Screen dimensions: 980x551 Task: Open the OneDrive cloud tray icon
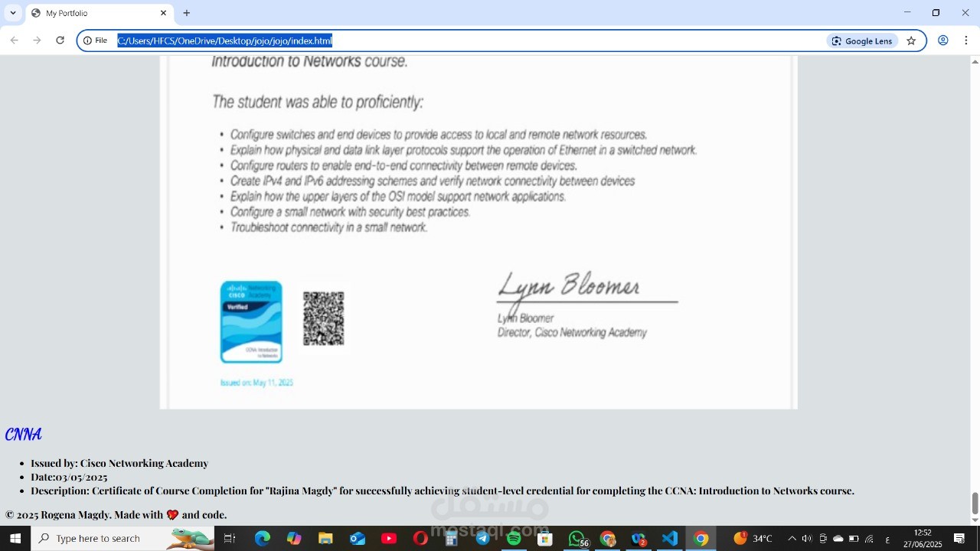pyautogui.click(x=838, y=539)
